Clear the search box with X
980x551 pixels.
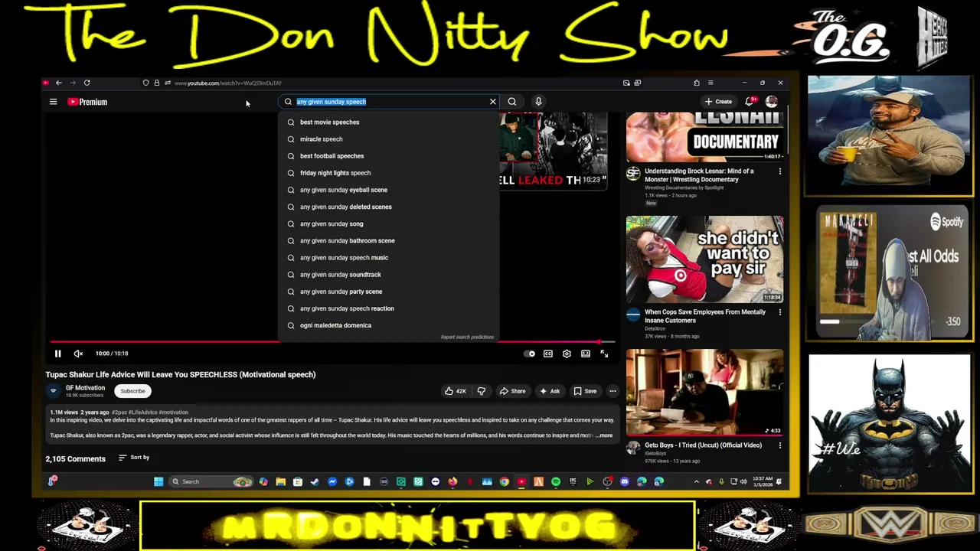click(x=493, y=102)
